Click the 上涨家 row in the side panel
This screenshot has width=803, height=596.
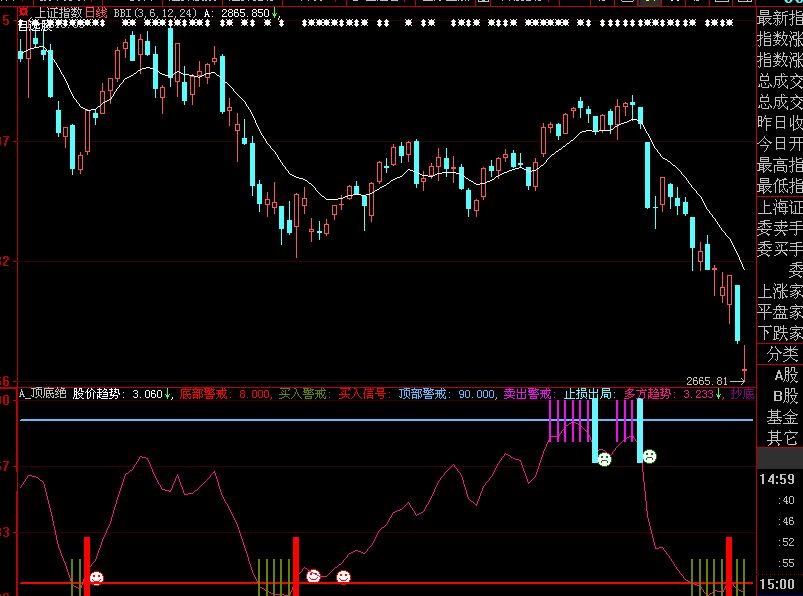click(x=780, y=291)
